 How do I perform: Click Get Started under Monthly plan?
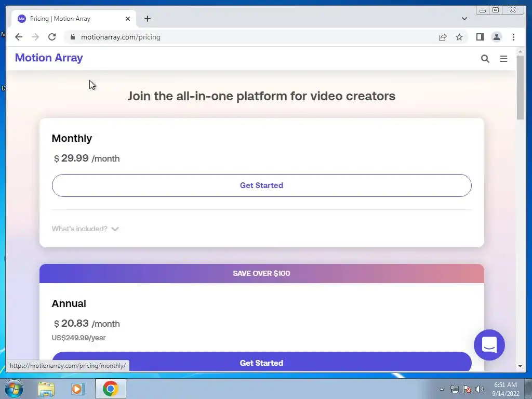pyautogui.click(x=262, y=185)
